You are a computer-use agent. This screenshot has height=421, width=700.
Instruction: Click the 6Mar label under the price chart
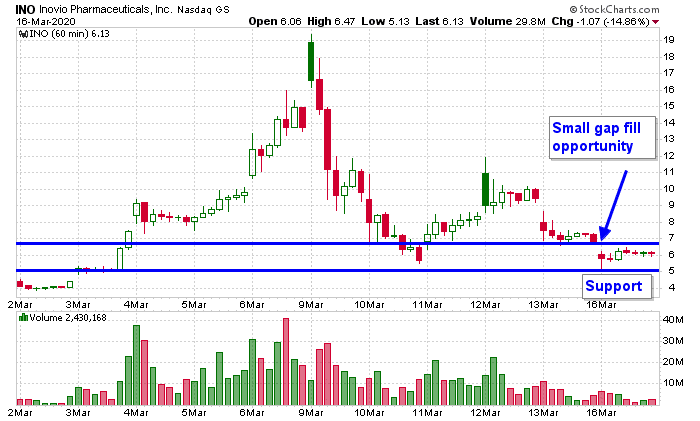(252, 305)
